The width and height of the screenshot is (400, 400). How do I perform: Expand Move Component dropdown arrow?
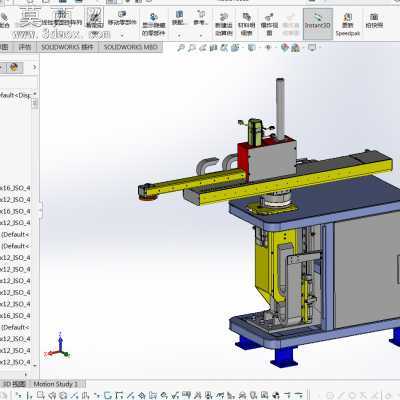pos(122,35)
